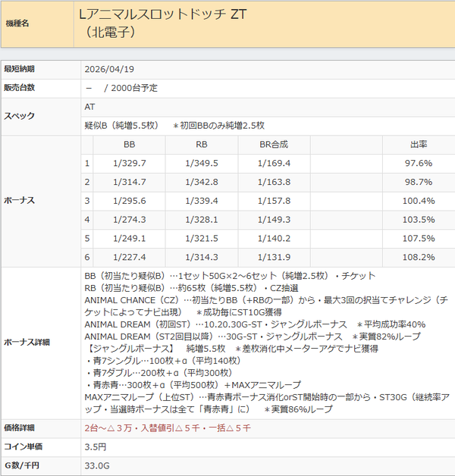Select BB value 1/249.1
The height and width of the screenshot is (476, 455).
130,239
